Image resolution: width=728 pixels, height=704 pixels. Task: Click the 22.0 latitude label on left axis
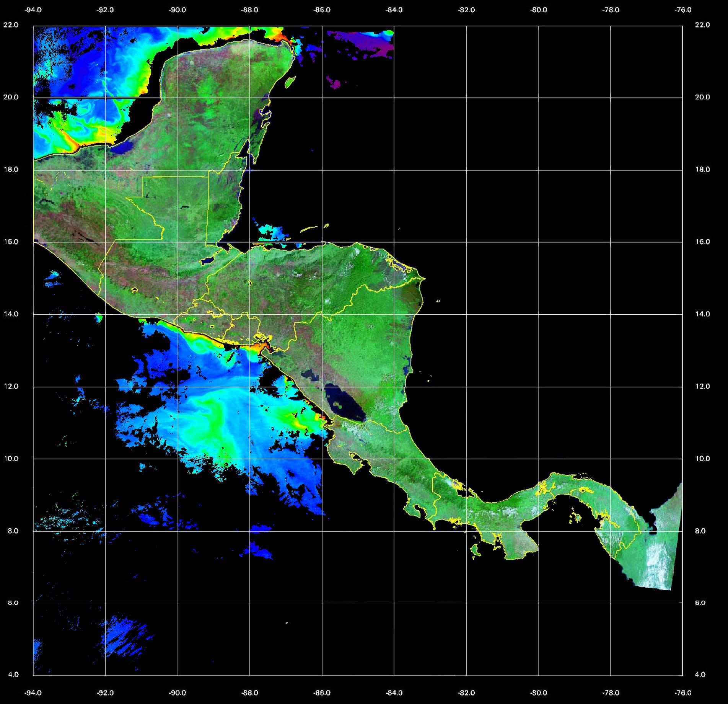click(x=11, y=25)
